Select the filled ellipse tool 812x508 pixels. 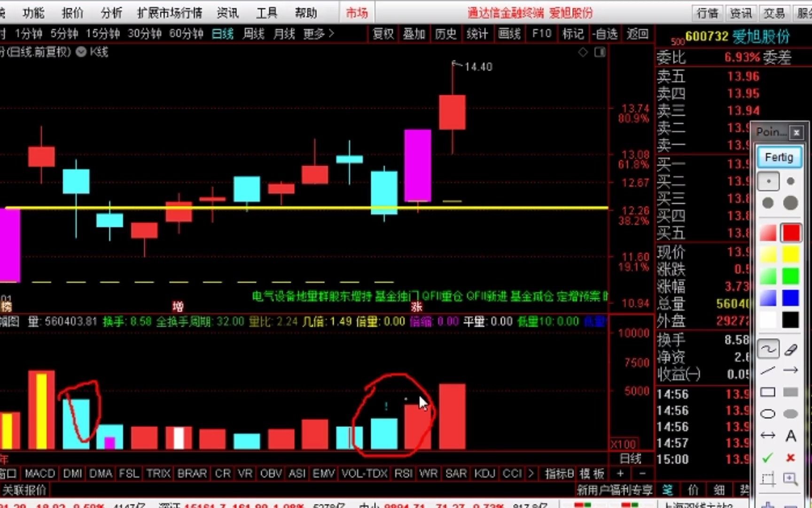791,414
